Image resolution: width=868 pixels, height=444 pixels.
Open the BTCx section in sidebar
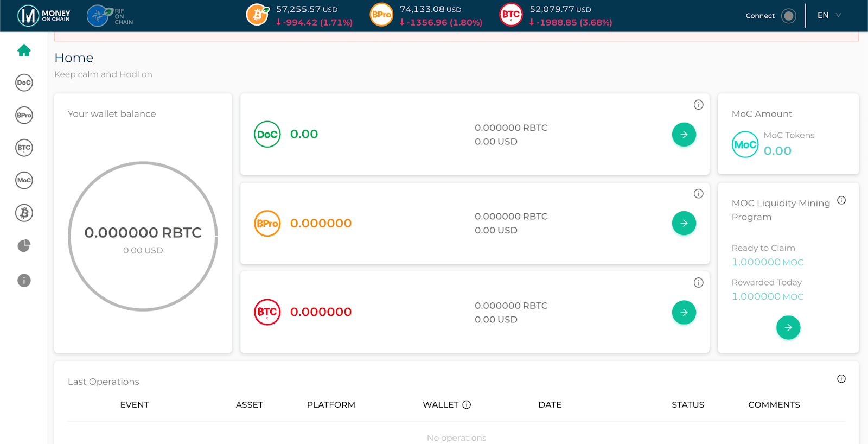point(24,148)
